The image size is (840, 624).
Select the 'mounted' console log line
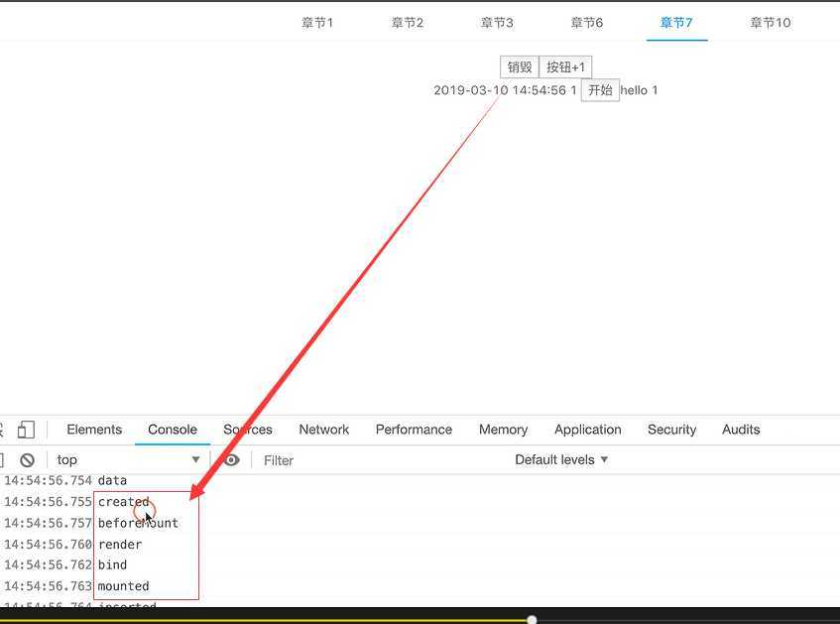[420, 586]
